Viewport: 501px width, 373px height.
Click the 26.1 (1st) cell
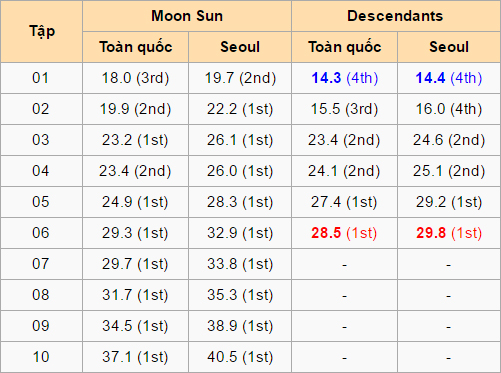coord(240,140)
